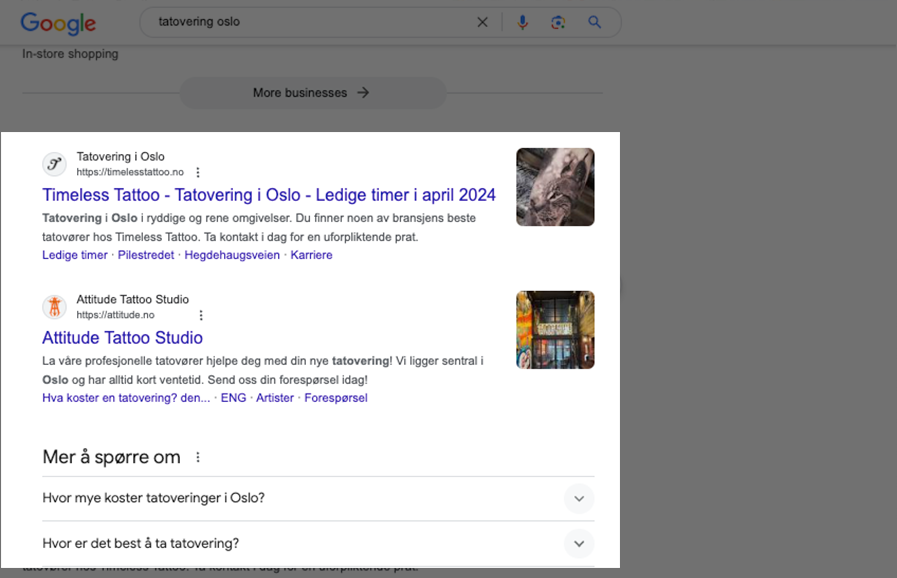Screen dimensions: 897x578
Task: Click Attitude Tattoo Studio site name text
Action: pyautogui.click(x=133, y=299)
